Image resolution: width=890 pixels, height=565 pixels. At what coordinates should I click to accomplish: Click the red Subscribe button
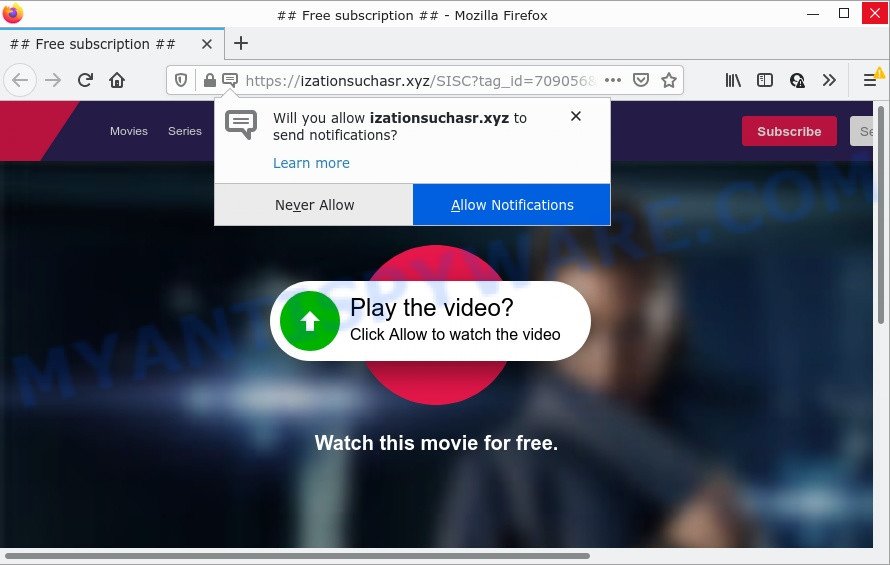(789, 131)
